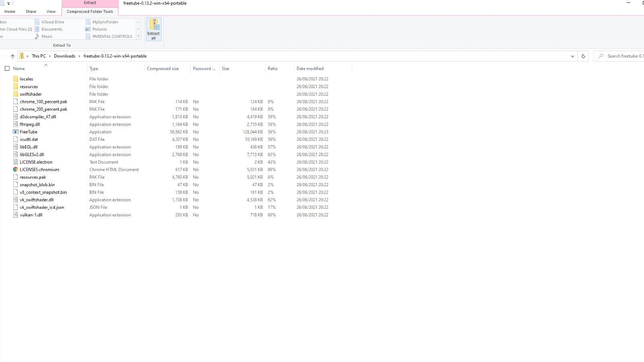This screenshot has width=644, height=362.
Task: Click the ffmpeg.dll file icon
Action: click(x=16, y=124)
